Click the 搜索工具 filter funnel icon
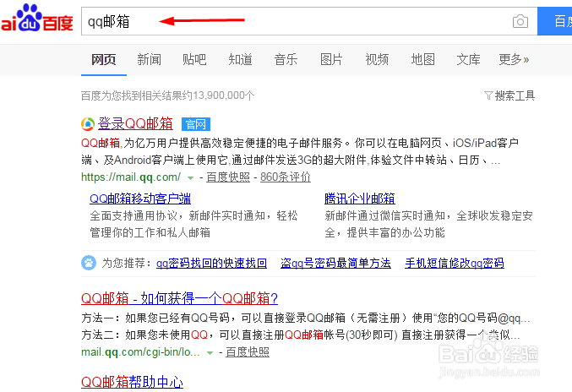The image size is (572, 392). pos(488,95)
